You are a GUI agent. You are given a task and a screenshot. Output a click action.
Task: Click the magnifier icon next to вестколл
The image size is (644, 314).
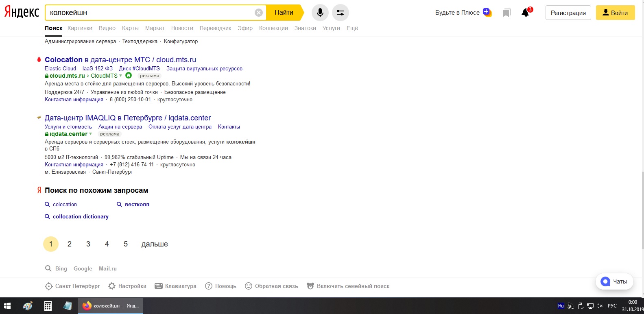point(119,204)
